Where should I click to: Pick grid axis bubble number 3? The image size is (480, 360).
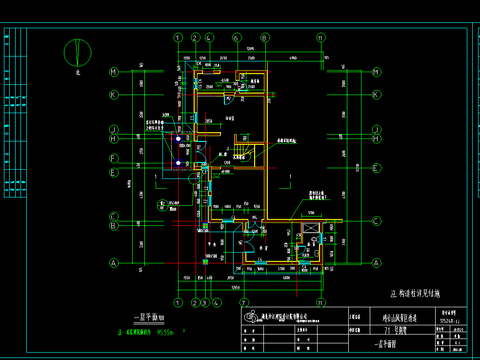[205, 303]
